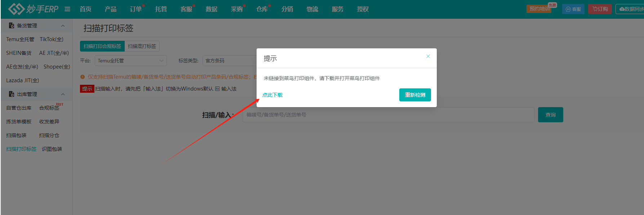This screenshot has width=644, height=215.
Task: Open the 数据 menu
Action: click(212, 9)
